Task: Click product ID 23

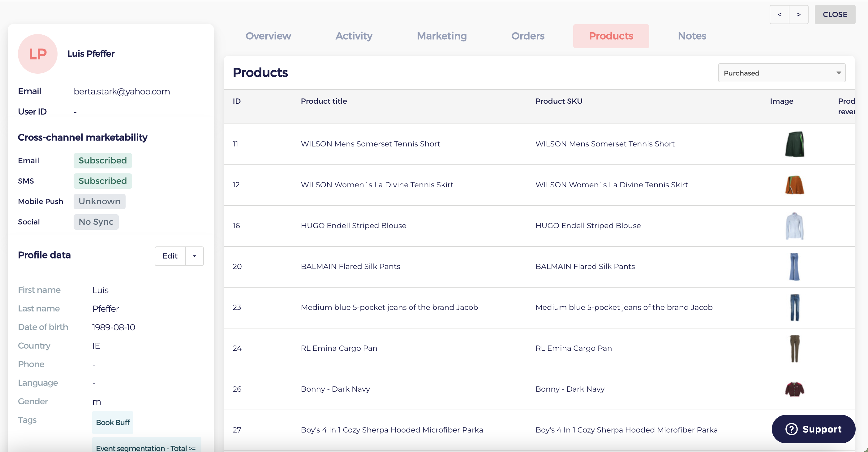Action: click(x=237, y=307)
